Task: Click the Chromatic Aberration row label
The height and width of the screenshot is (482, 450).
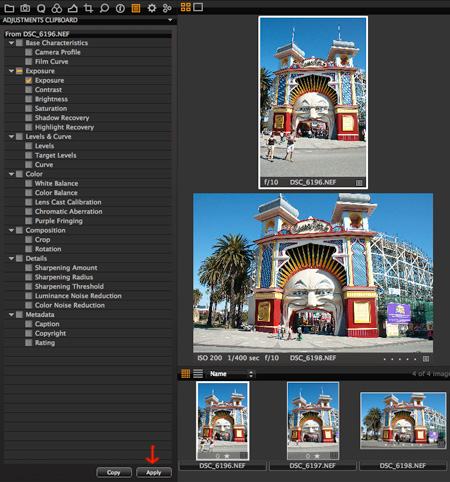Action: [69, 211]
